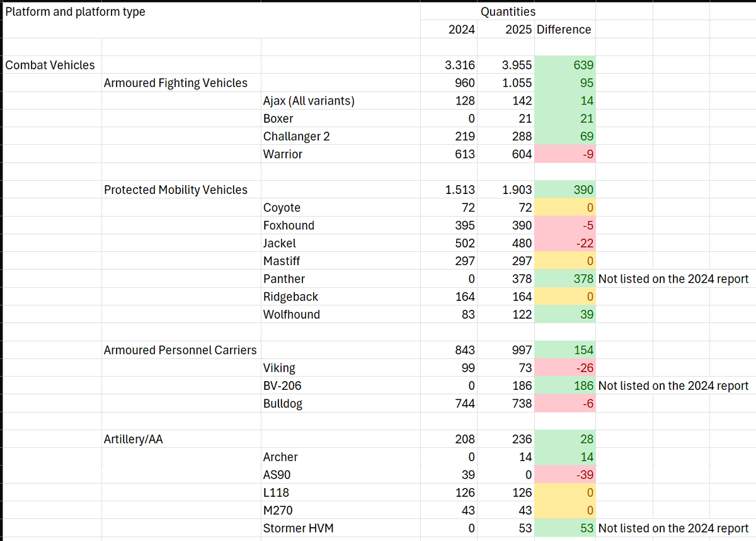The height and width of the screenshot is (541, 756).
Task: Select Challanger 2 difference cell 69
Action: [564, 136]
